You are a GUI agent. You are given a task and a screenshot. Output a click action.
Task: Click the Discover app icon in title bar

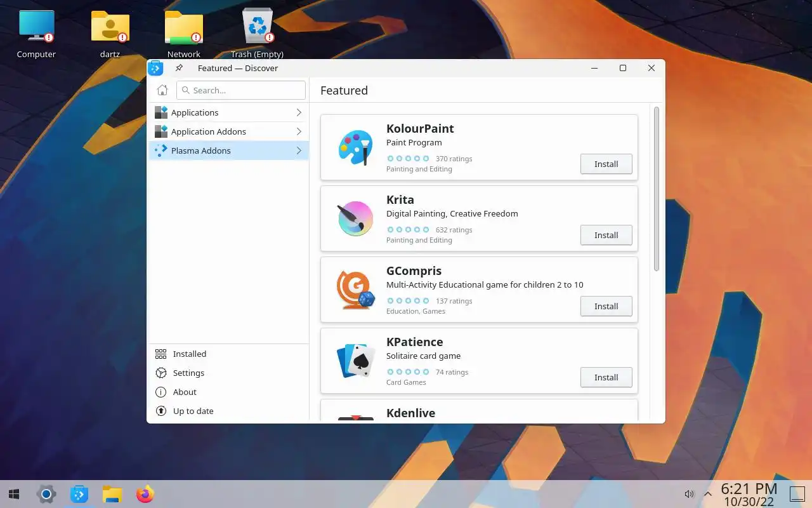tap(155, 68)
